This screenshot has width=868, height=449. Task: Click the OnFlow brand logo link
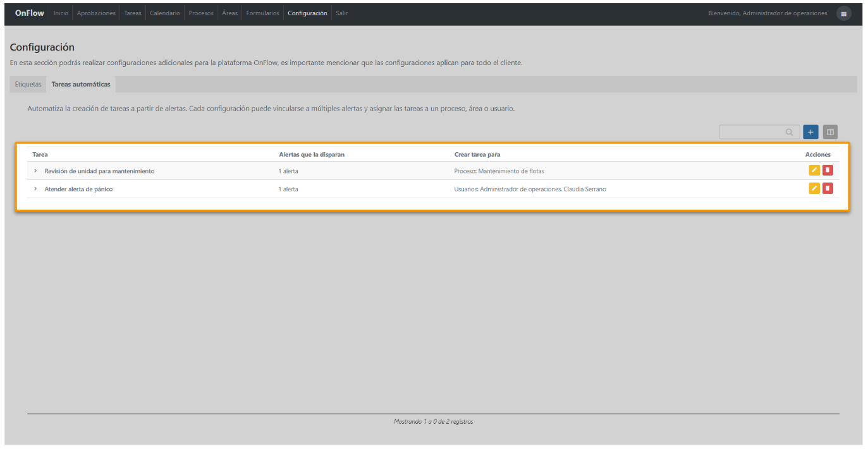(30, 13)
